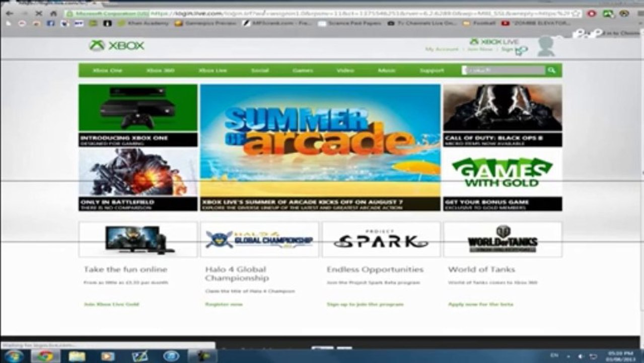Image resolution: width=644 pixels, height=363 pixels.
Task: Click the Endless Opportunities heading
Action: tap(375, 269)
